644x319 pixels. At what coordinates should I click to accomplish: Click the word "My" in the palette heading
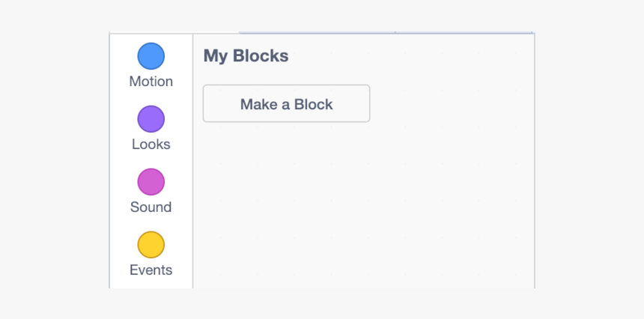click(x=214, y=56)
